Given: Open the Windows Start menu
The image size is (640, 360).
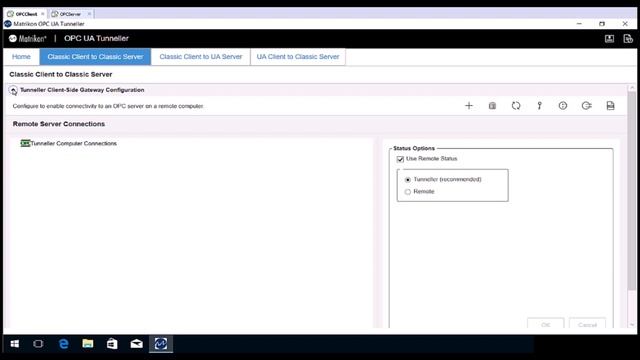Looking at the screenshot, I should 15,344.
